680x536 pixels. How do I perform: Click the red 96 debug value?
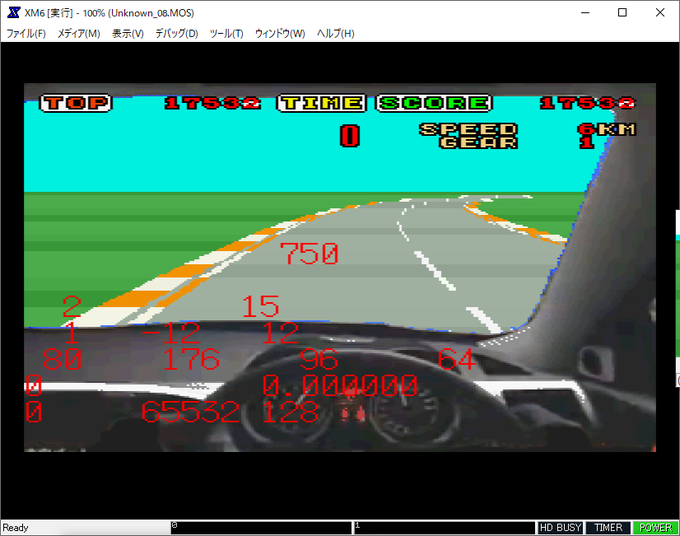click(x=319, y=359)
